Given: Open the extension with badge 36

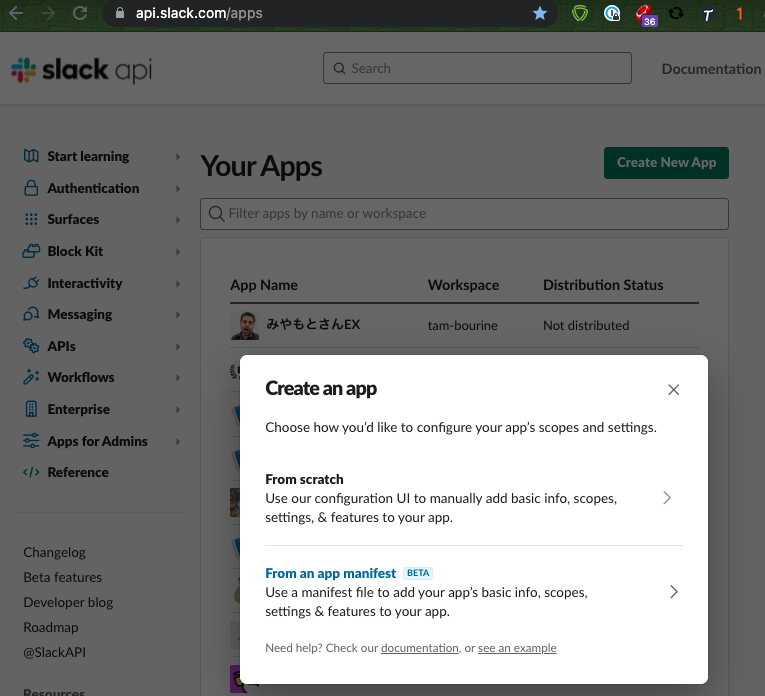Looking at the screenshot, I should pos(645,15).
